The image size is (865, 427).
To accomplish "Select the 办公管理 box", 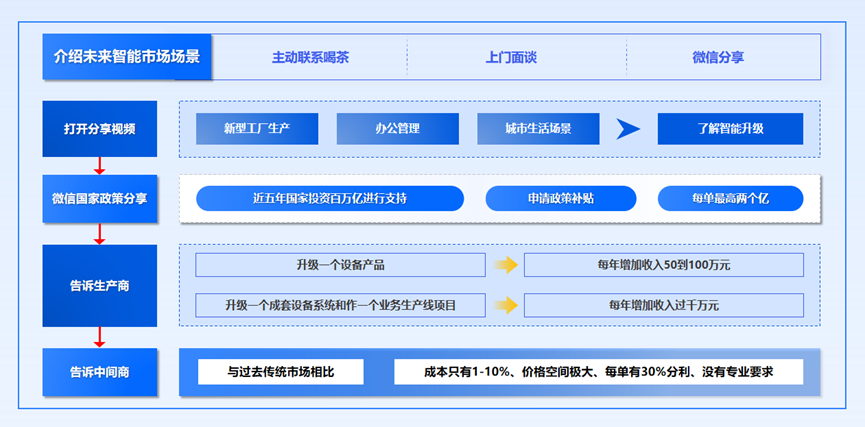I will [397, 129].
